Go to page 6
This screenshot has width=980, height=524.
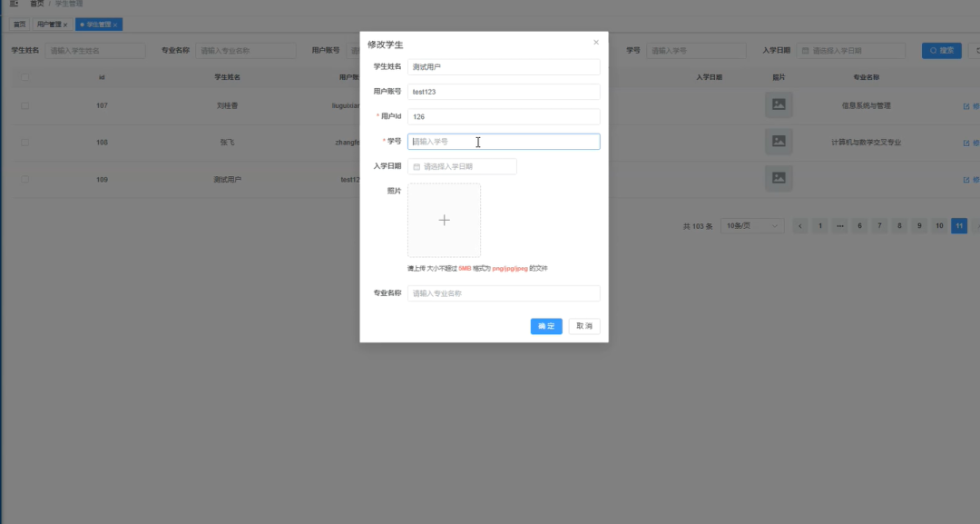coord(859,226)
